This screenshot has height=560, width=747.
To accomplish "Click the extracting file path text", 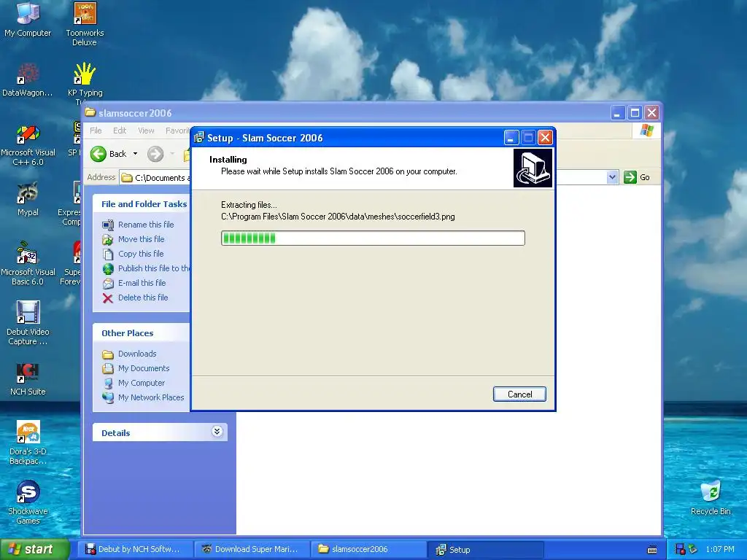I will click(x=338, y=217).
